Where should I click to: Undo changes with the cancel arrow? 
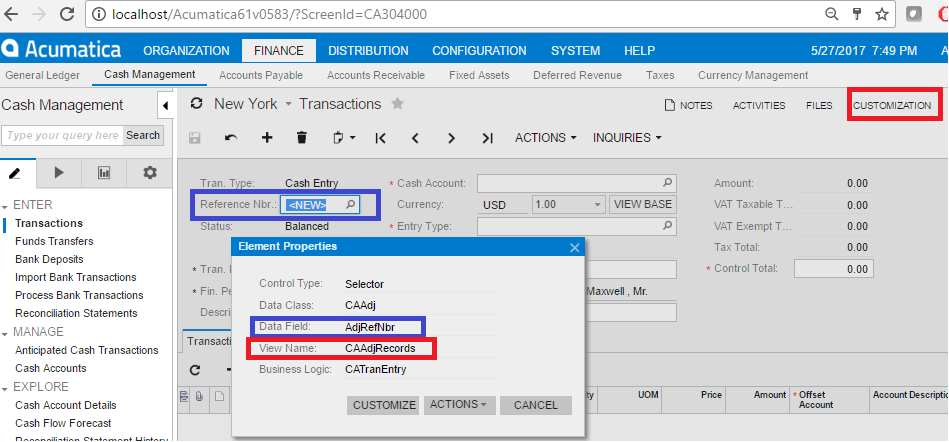tap(231, 138)
